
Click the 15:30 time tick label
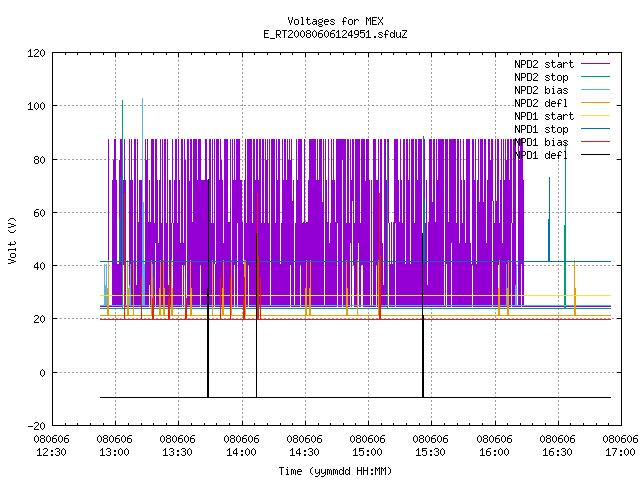431,453
